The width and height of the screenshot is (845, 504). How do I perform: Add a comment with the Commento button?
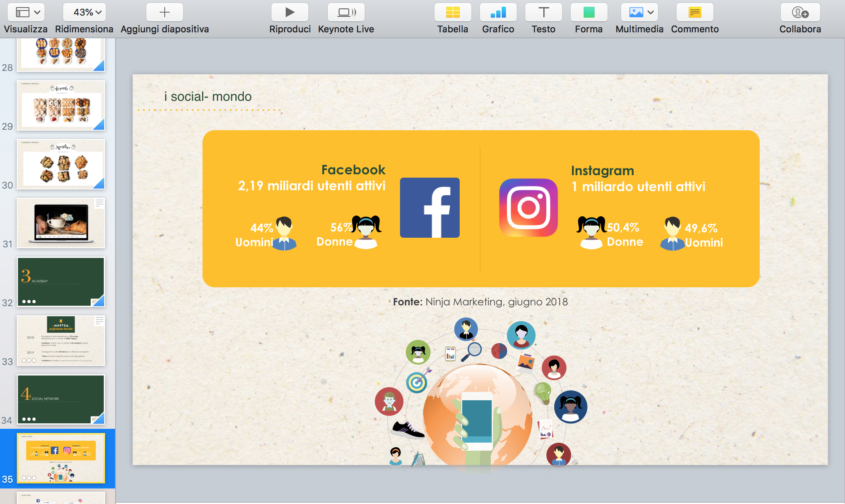pos(695,12)
